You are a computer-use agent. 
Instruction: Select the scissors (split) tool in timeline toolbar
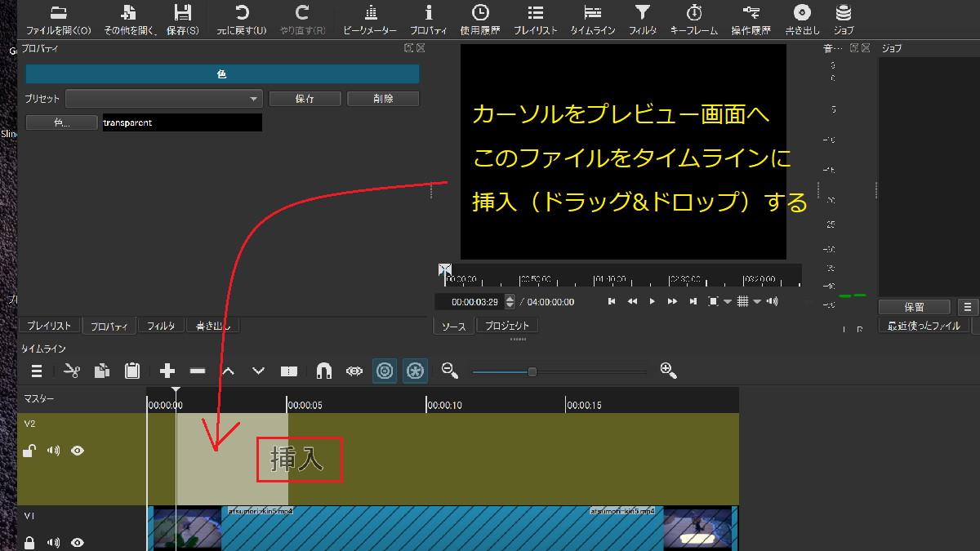click(x=72, y=371)
